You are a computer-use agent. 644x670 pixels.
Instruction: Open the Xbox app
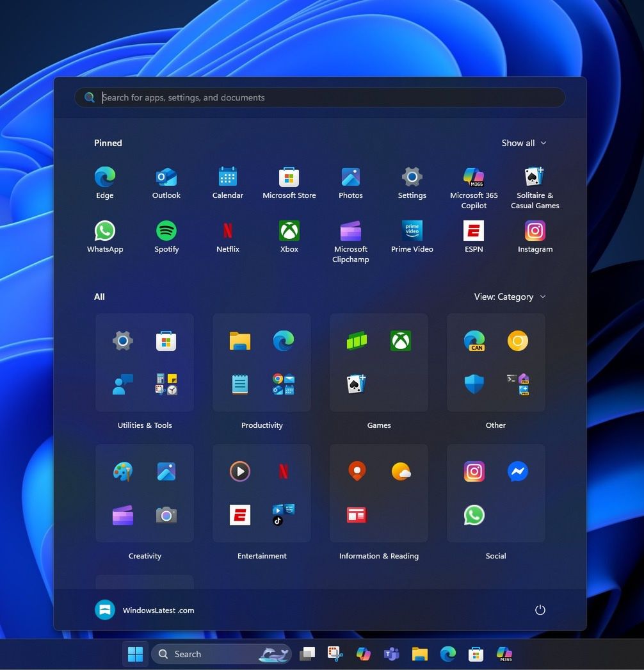coord(289,231)
